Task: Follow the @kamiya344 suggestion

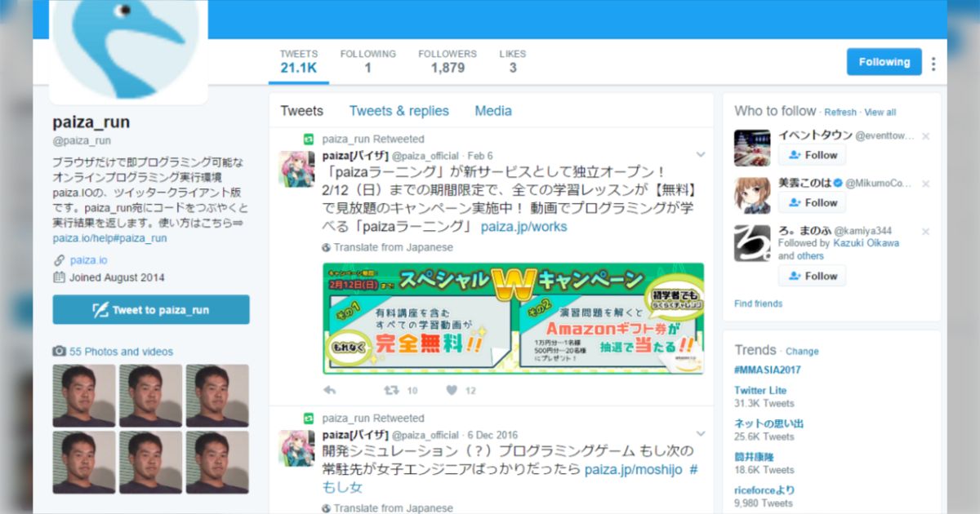Action: pyautogui.click(x=812, y=276)
